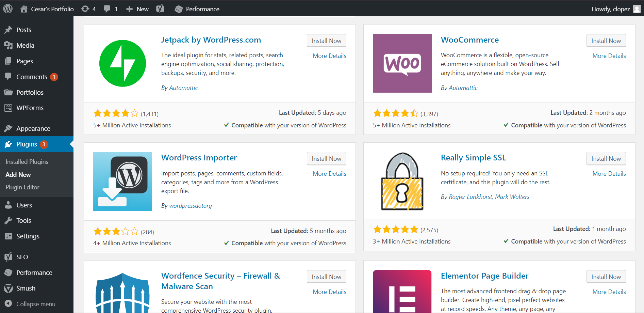
Task: Click the Really Simple SSL padlock icon
Action: pos(402,181)
